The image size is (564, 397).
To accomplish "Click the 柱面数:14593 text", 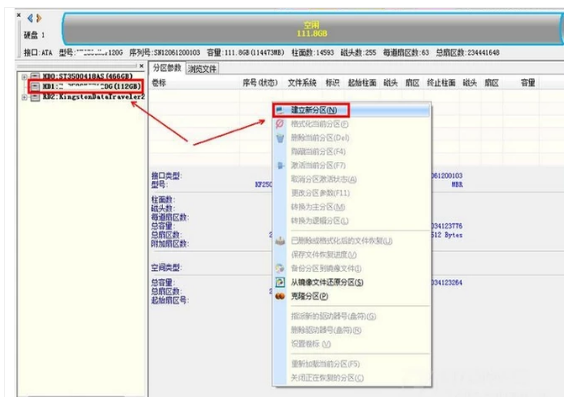I will click(313, 53).
